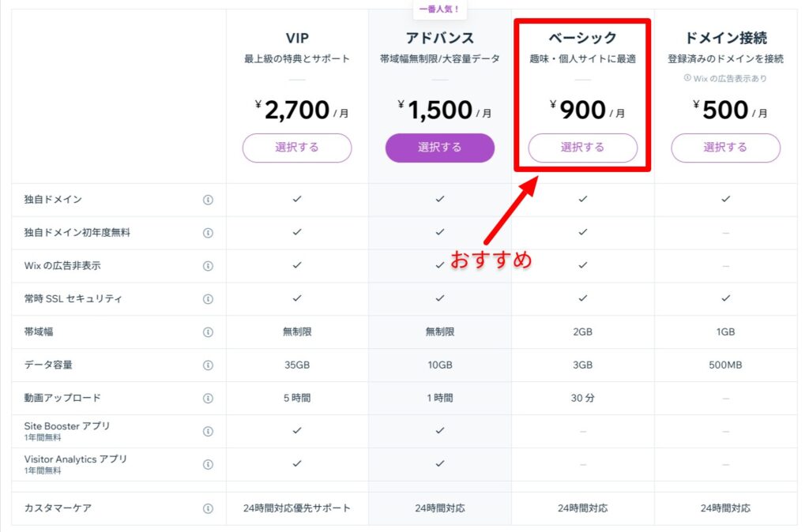809x532 pixels.
Task: Open info icon for 動画アップロード
Action: click(x=208, y=398)
